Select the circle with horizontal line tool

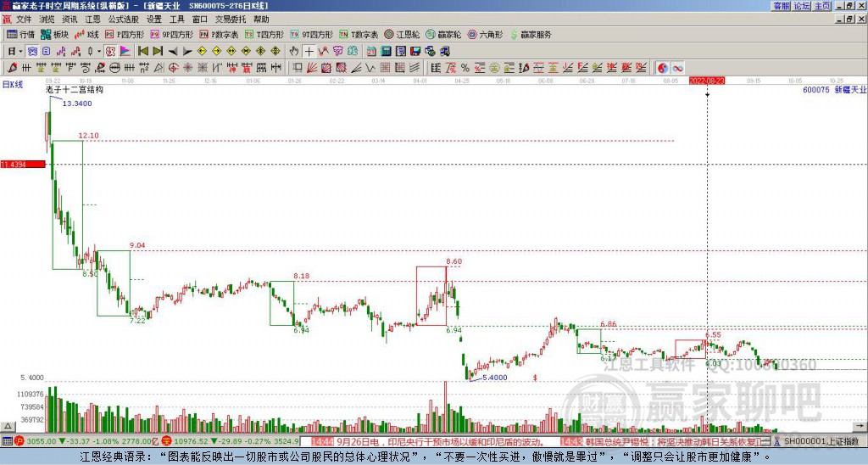coord(114,68)
